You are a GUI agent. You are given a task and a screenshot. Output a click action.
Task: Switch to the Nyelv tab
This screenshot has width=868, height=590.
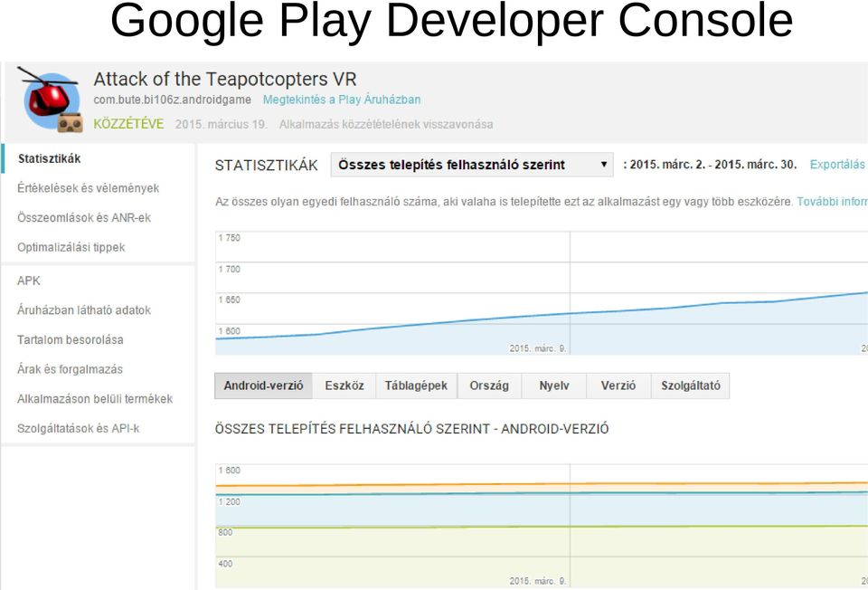(x=554, y=385)
